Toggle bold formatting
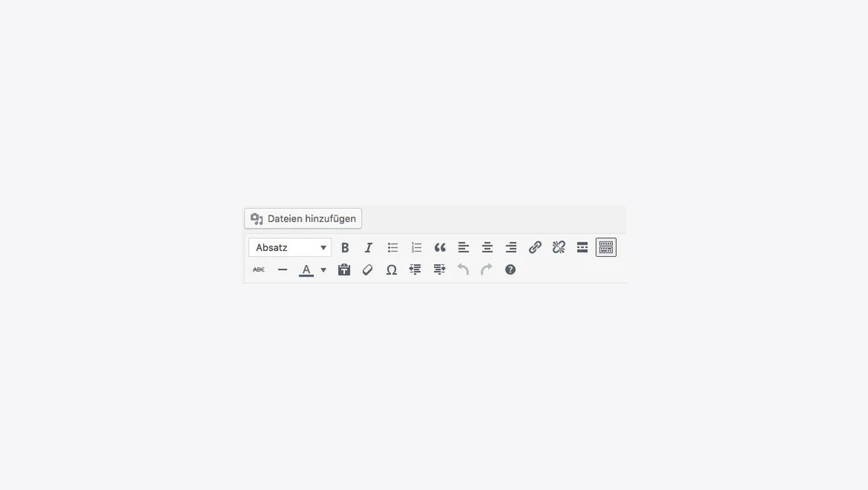868x490 pixels. pyautogui.click(x=345, y=248)
